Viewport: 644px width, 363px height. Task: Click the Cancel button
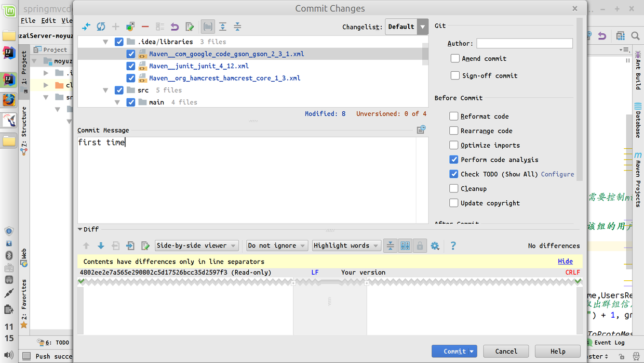tap(506, 352)
